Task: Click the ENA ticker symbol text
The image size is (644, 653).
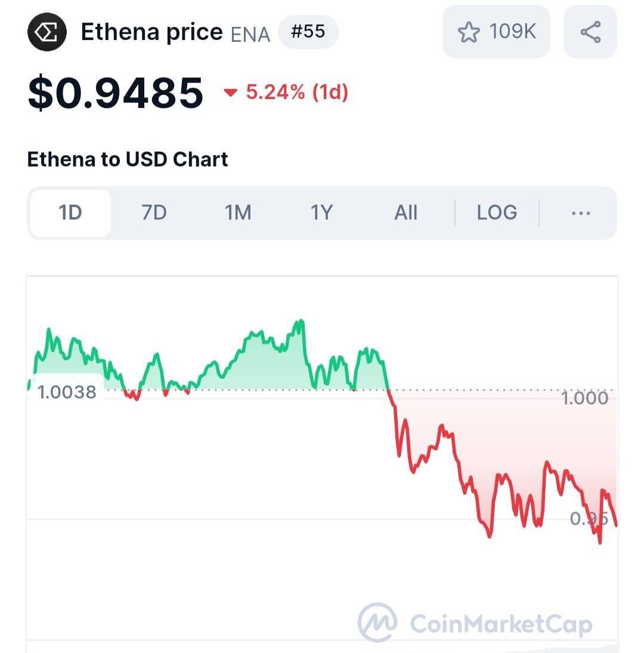Action: pos(250,35)
